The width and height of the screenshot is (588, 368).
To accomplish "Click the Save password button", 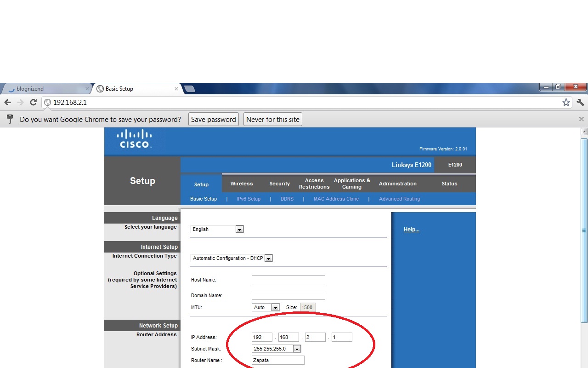I will 214,119.
